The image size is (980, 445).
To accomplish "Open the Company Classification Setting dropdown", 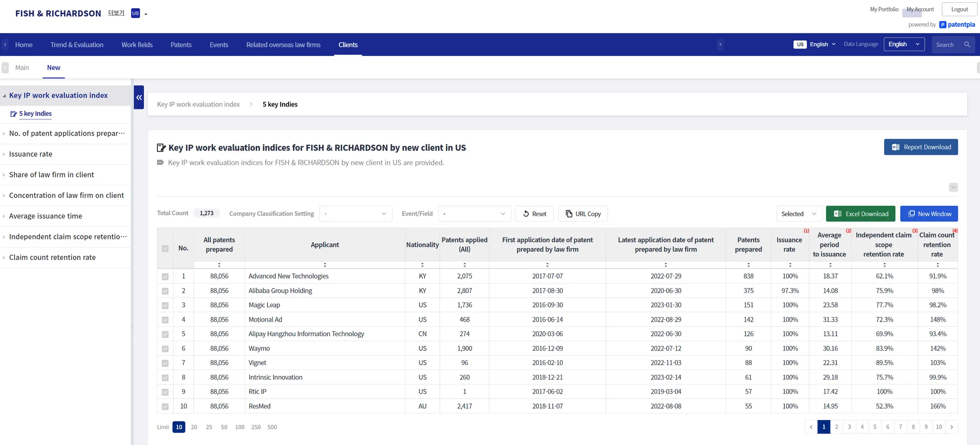I will (x=355, y=214).
